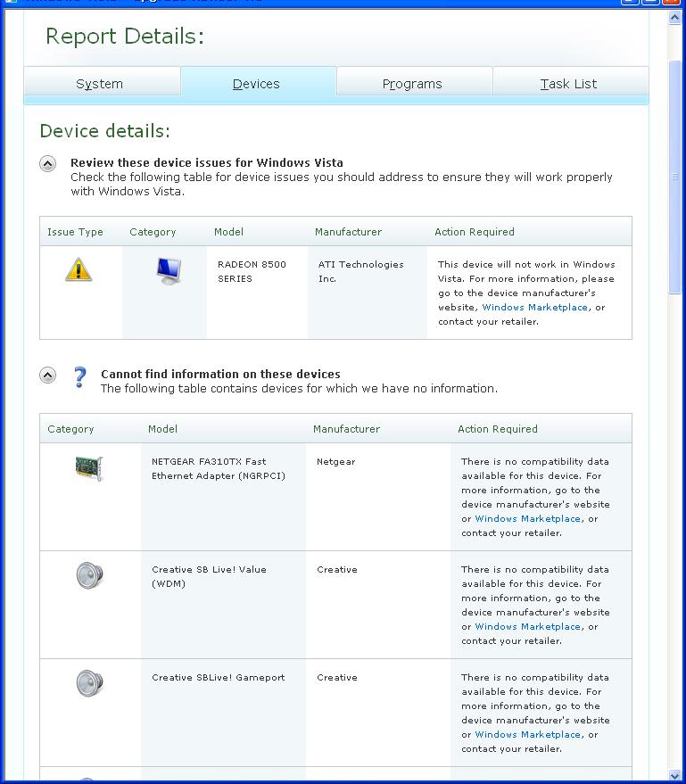This screenshot has width=686, height=784.
Task: Click 'Cannot find information on these devices' title
Action: pos(220,374)
